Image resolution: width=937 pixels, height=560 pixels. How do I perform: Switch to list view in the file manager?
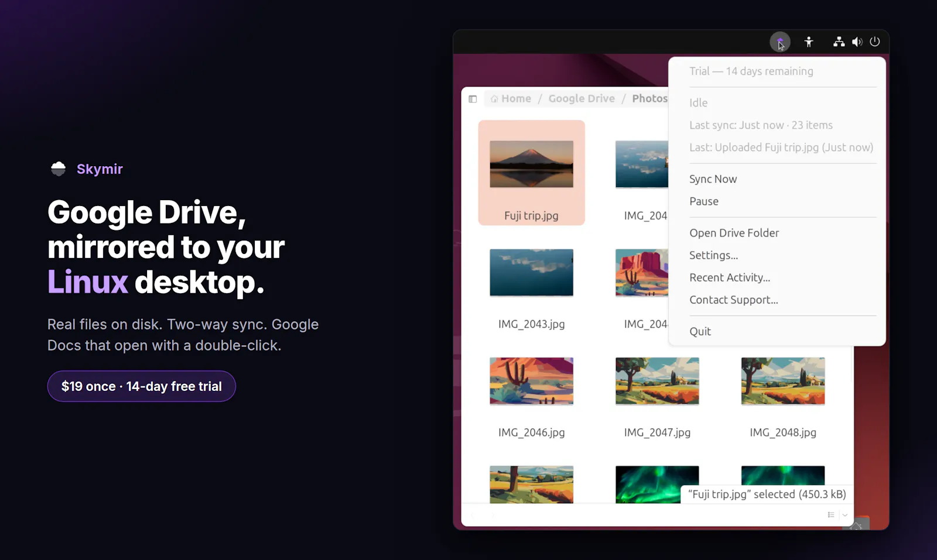click(x=831, y=515)
